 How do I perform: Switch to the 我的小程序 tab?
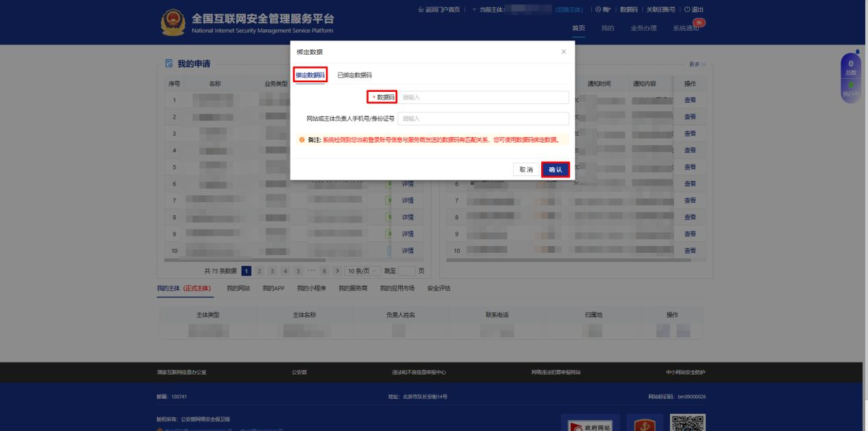312,288
